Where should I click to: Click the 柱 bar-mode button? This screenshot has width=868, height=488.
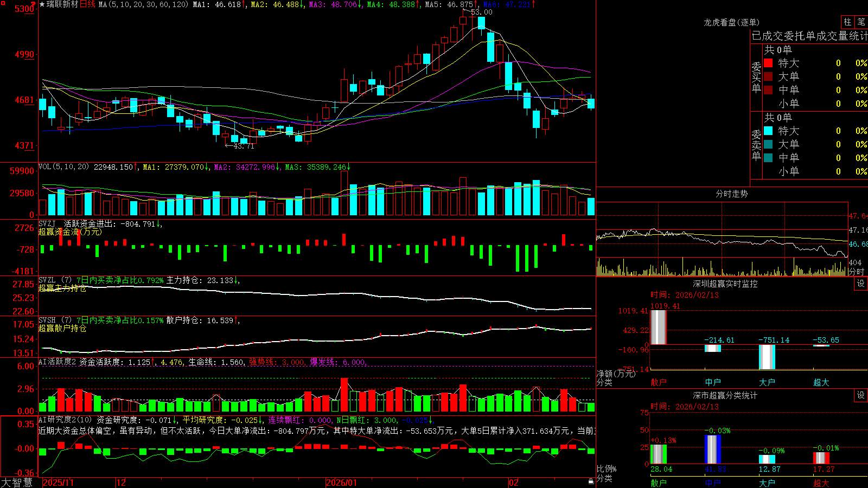coord(847,22)
